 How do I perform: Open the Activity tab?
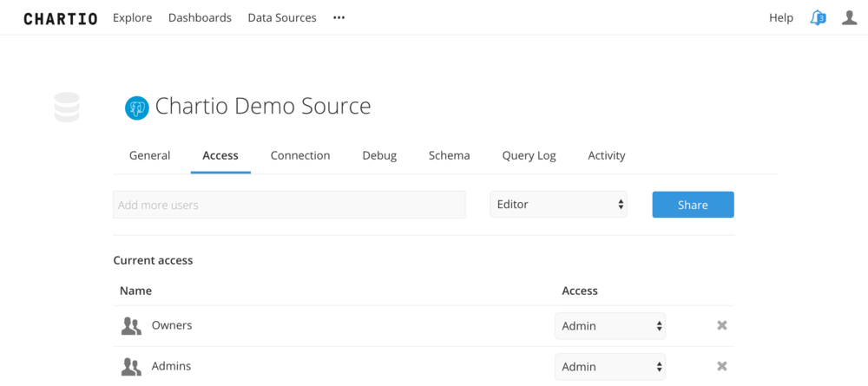[606, 156]
